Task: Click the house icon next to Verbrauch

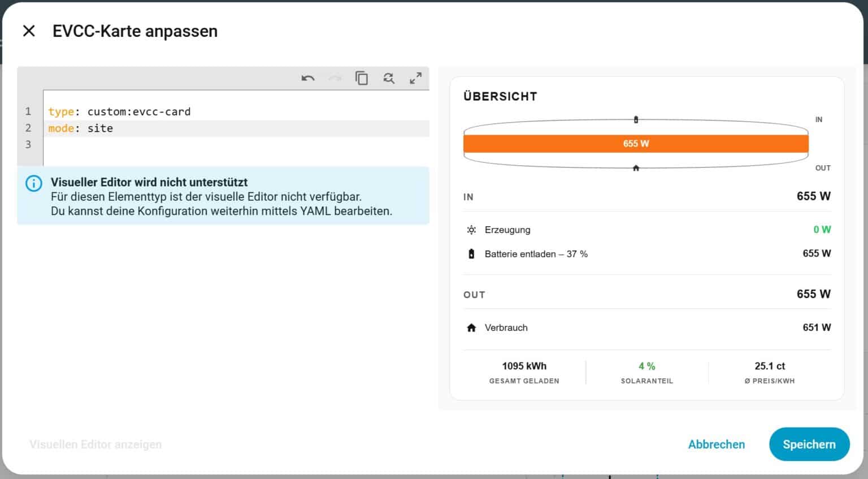Action: 471,327
